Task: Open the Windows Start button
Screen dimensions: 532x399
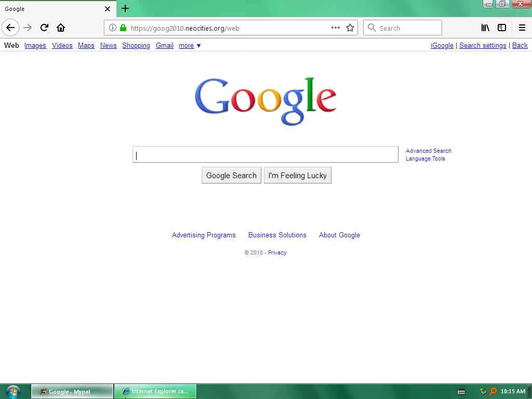Action: pyautogui.click(x=13, y=392)
